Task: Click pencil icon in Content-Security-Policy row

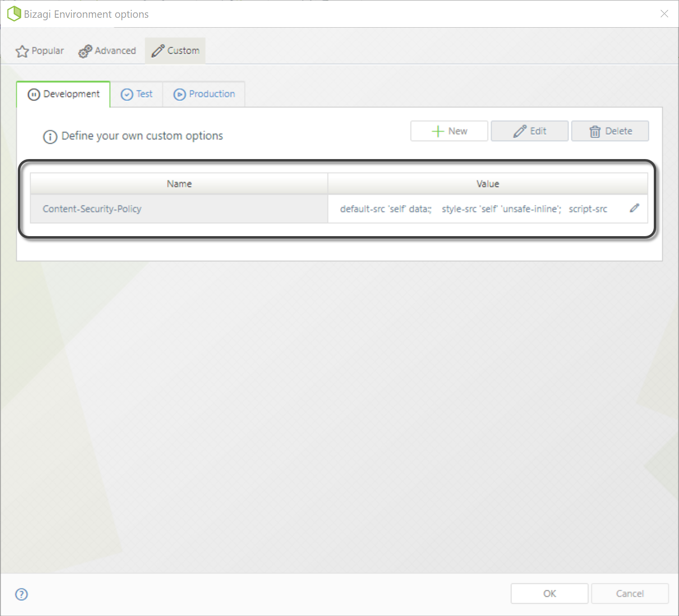Action: pyautogui.click(x=635, y=208)
